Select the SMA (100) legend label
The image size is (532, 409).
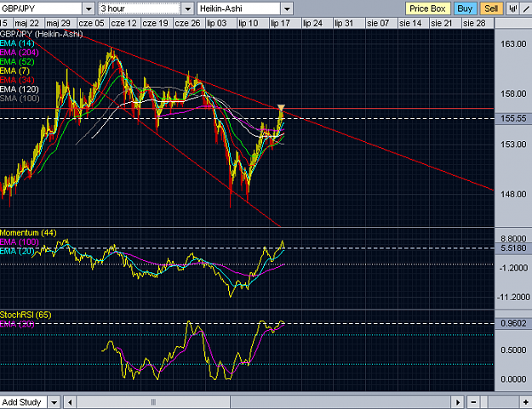[20, 99]
